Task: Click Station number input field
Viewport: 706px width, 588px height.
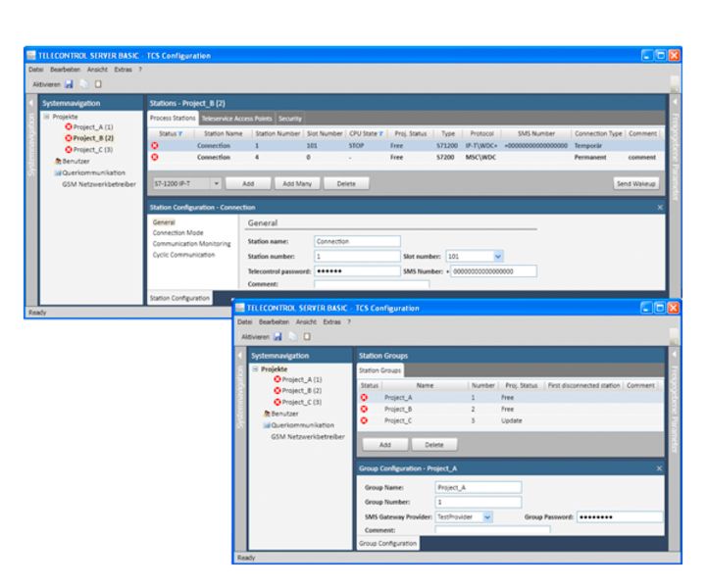Action: point(357,257)
